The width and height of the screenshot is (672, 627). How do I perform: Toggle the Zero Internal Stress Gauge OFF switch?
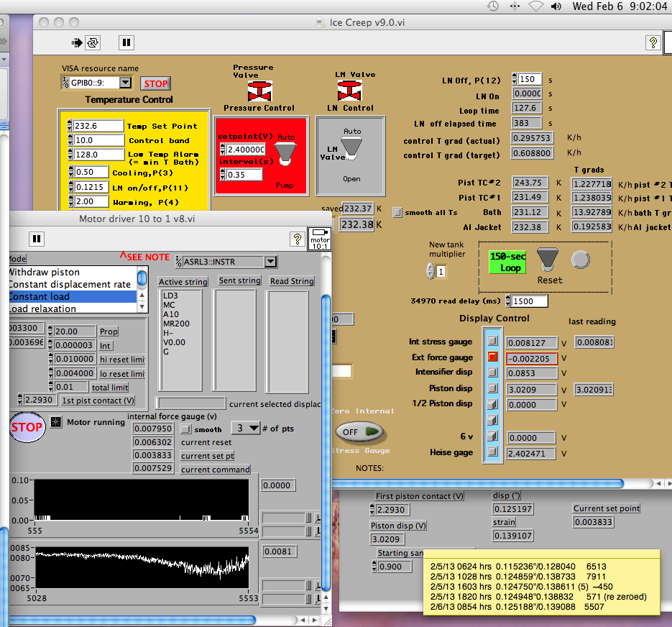point(359,431)
